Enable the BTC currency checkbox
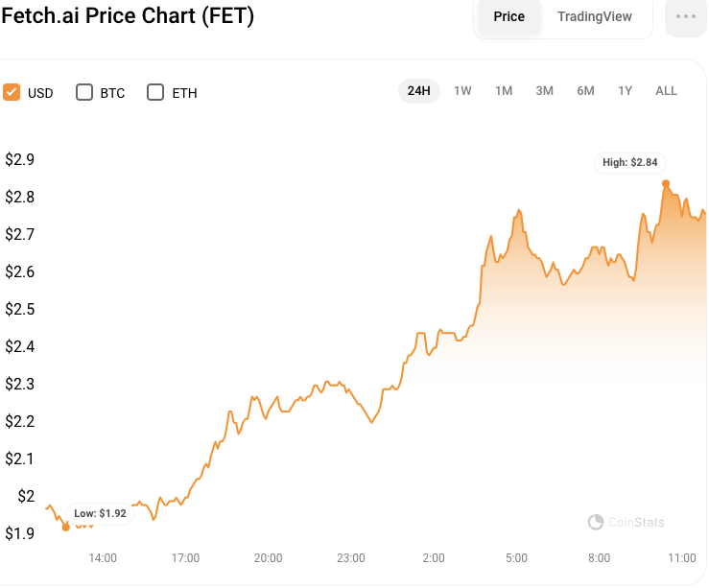 point(84,92)
